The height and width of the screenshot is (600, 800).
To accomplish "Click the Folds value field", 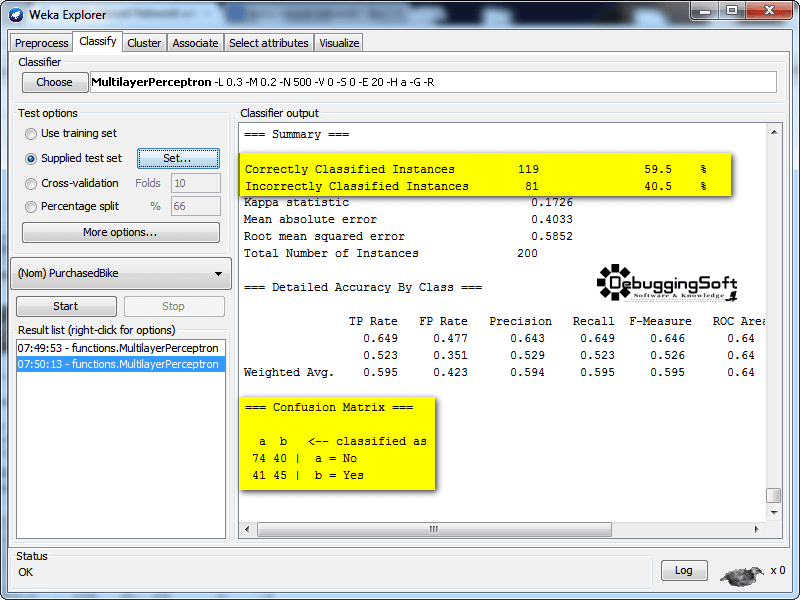I will pyautogui.click(x=196, y=183).
